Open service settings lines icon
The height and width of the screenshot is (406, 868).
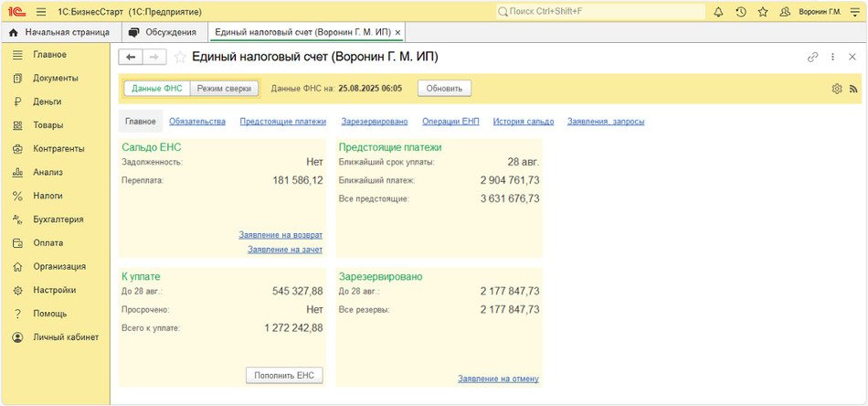pyautogui.click(x=854, y=12)
